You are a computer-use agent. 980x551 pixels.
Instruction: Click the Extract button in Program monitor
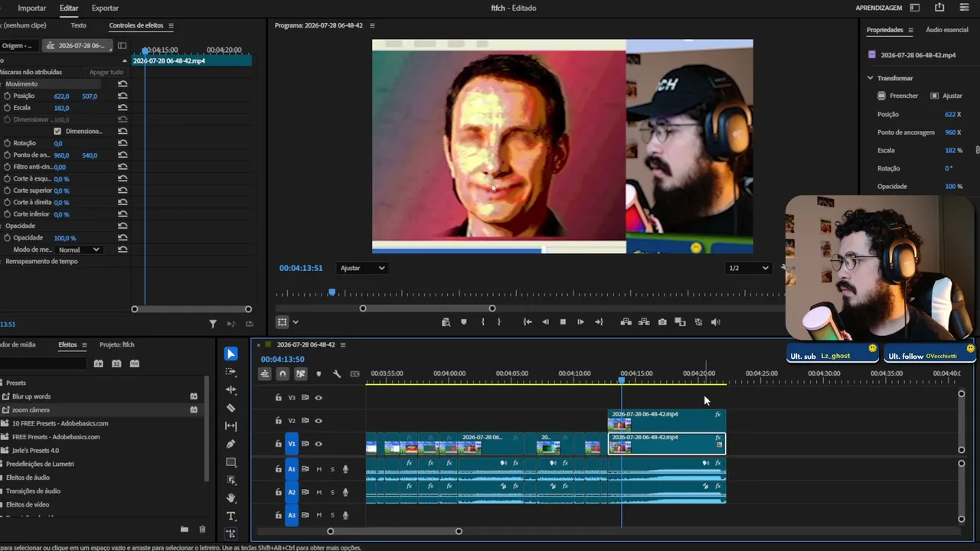[644, 322]
